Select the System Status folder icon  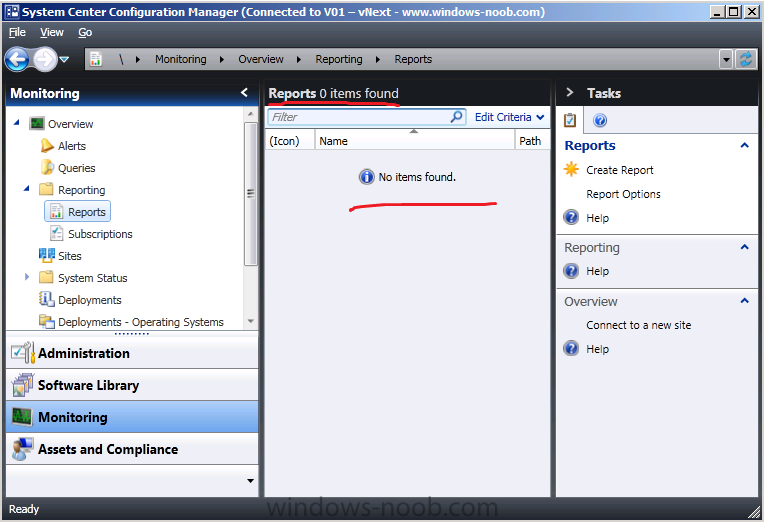pos(46,277)
